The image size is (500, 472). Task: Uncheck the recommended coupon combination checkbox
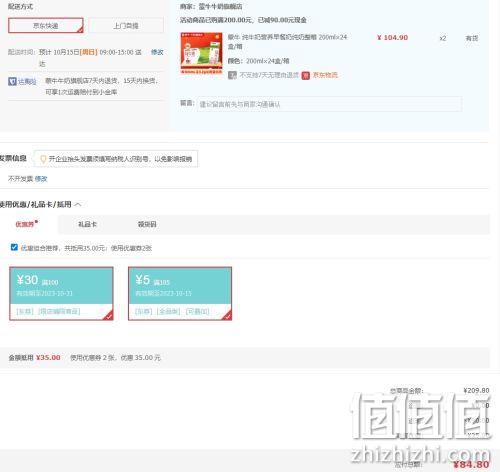(14, 247)
